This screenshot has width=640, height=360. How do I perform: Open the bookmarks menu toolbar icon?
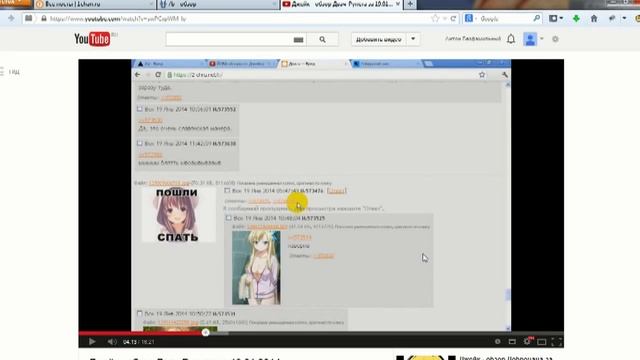point(556,18)
